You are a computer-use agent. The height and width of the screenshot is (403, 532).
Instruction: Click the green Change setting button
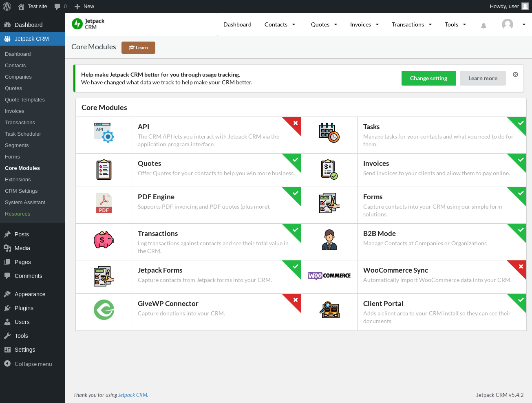tap(428, 78)
